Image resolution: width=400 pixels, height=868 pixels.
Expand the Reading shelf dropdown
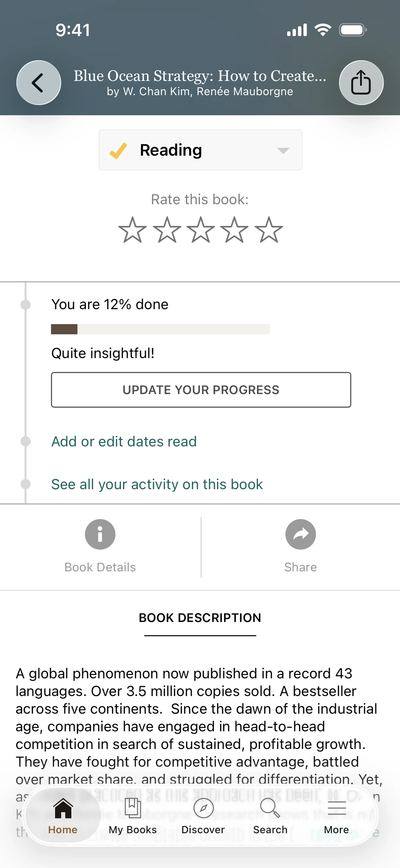tap(283, 150)
